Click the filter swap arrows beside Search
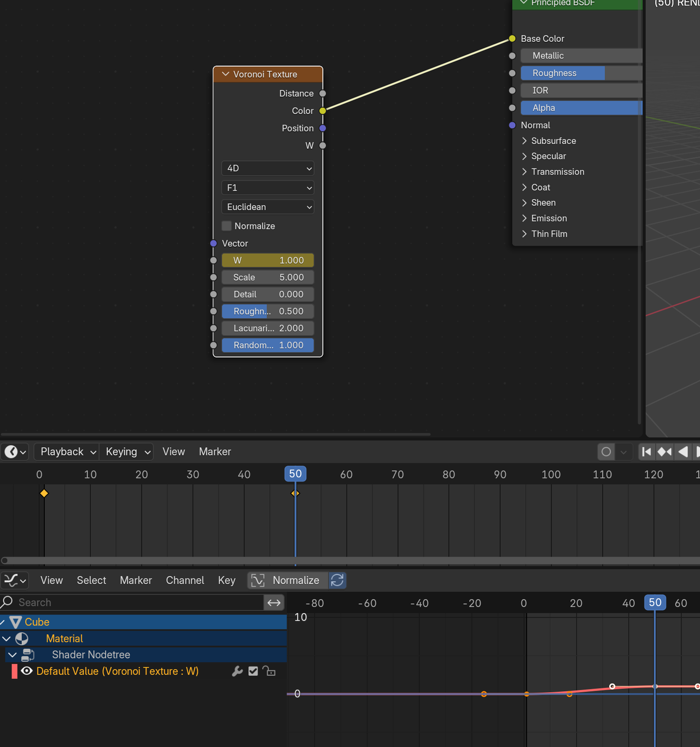The height and width of the screenshot is (747, 700). [274, 603]
